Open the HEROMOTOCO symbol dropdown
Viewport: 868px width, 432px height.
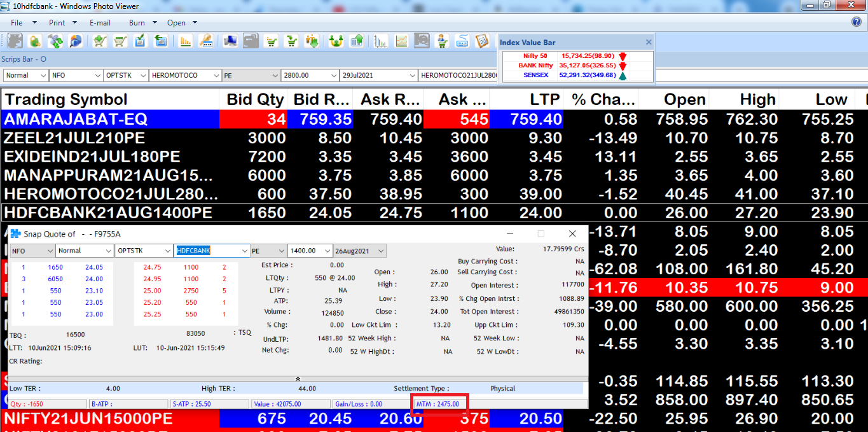[216, 75]
